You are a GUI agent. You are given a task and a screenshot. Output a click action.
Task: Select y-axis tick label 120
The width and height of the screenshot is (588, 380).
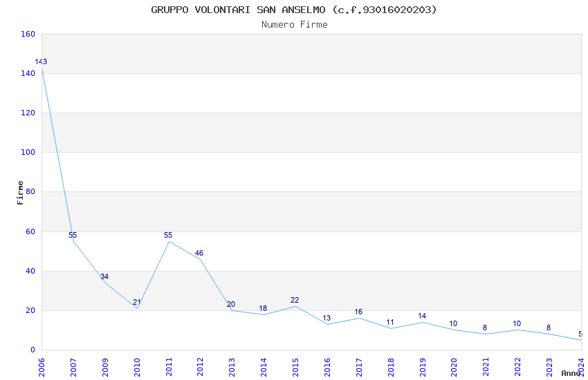point(28,113)
